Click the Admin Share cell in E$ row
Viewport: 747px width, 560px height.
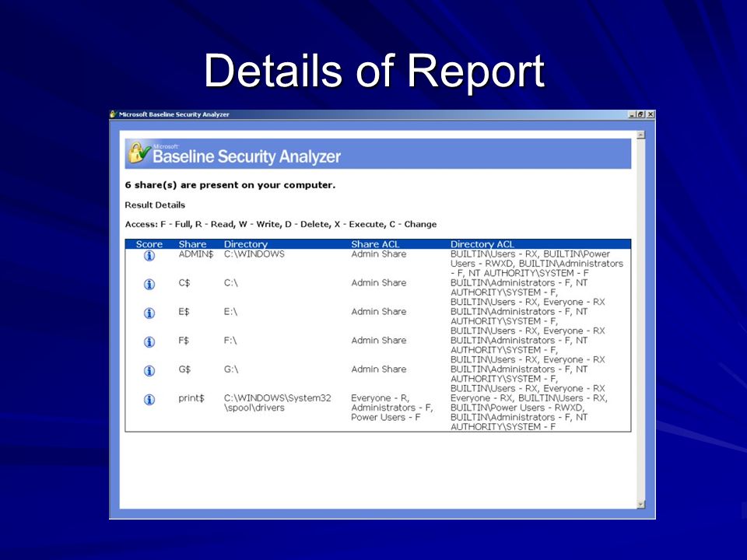(x=379, y=312)
